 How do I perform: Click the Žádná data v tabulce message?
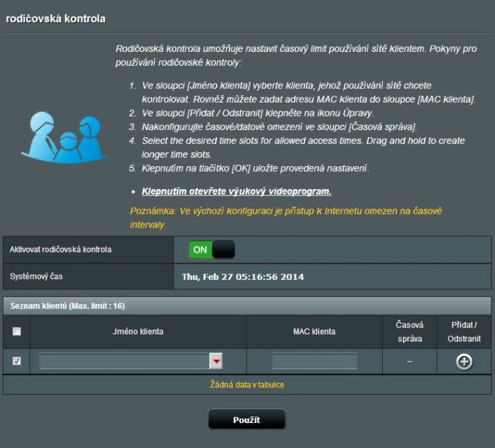click(x=247, y=384)
